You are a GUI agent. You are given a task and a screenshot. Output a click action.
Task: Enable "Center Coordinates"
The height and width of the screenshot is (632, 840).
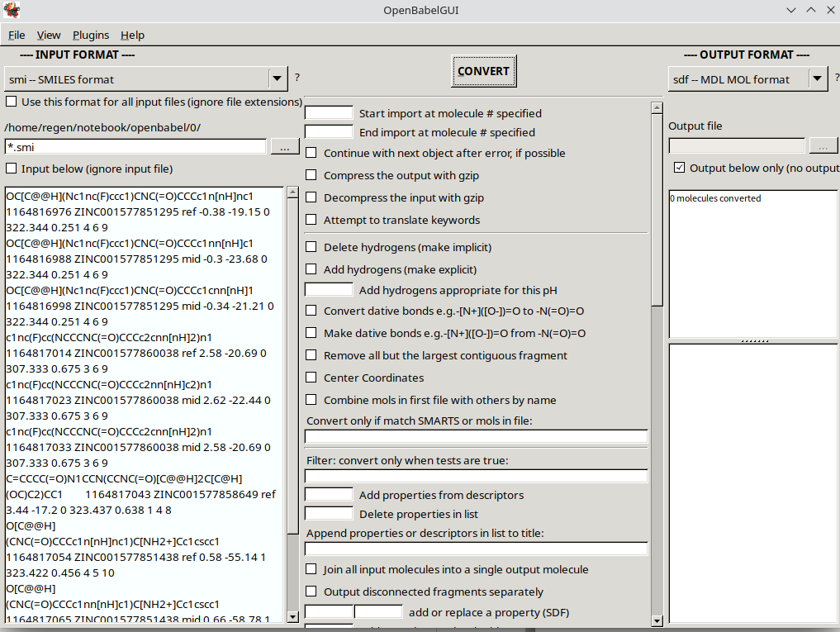[311, 378]
